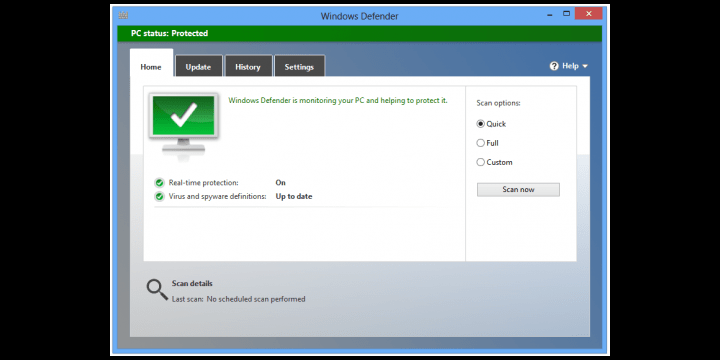This screenshot has height=360, width=720.
Task: Click the 'On' status value
Action: (281, 183)
